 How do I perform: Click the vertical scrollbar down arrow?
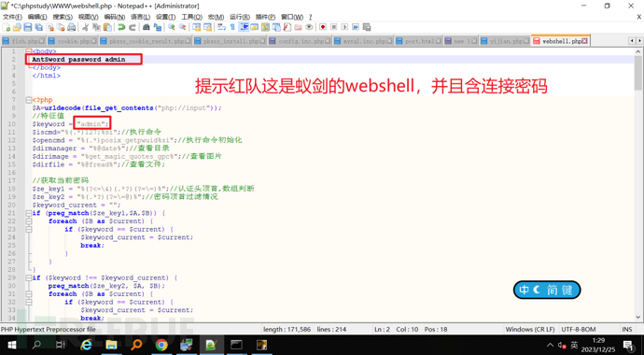637,318
